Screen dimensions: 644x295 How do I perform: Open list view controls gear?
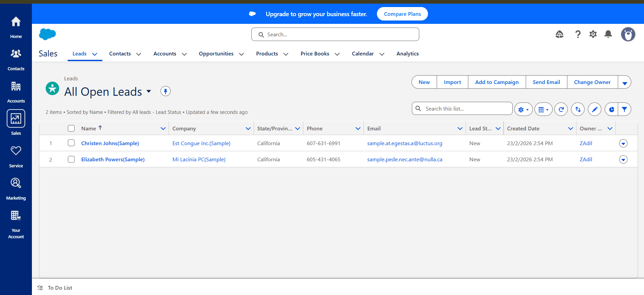tap(523, 109)
